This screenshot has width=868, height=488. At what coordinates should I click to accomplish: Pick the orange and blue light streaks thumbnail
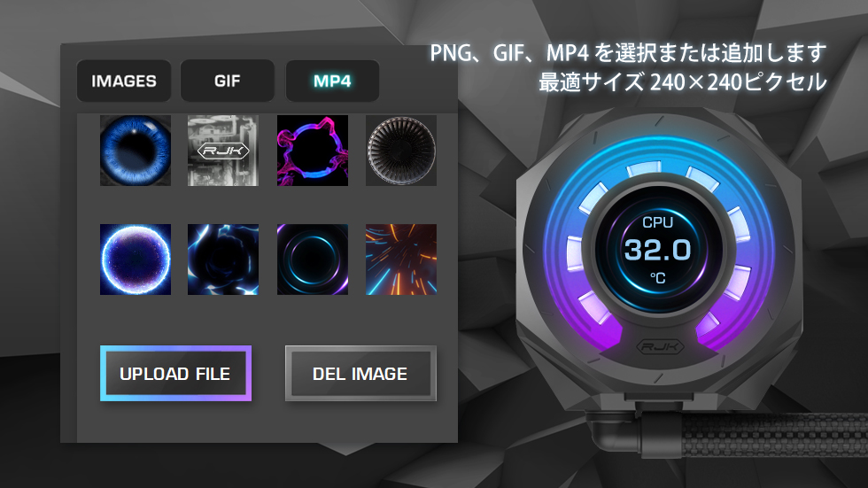[400, 259]
